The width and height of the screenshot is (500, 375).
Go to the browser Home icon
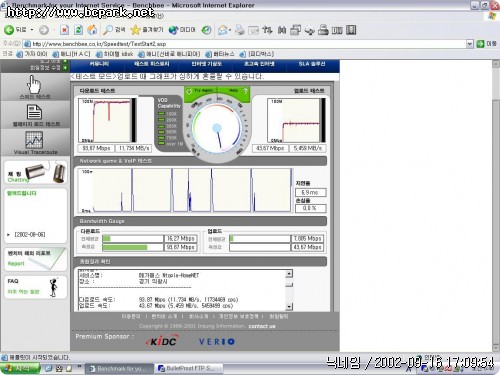coord(92,30)
